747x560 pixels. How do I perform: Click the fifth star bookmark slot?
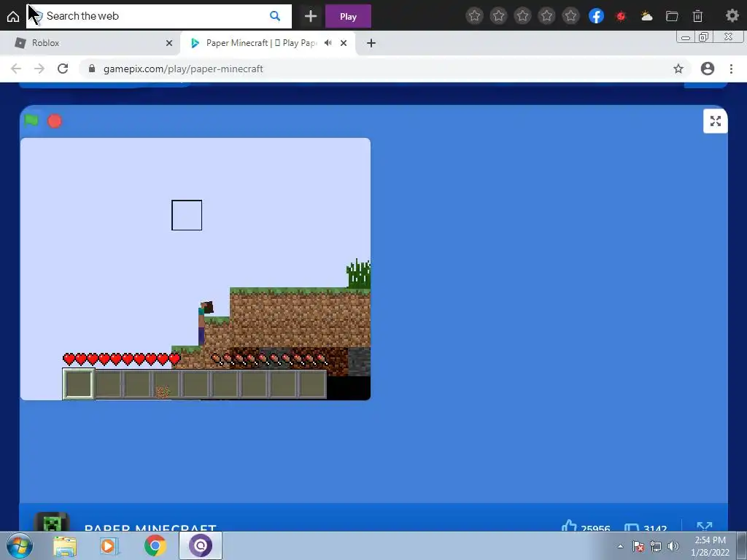(570, 16)
